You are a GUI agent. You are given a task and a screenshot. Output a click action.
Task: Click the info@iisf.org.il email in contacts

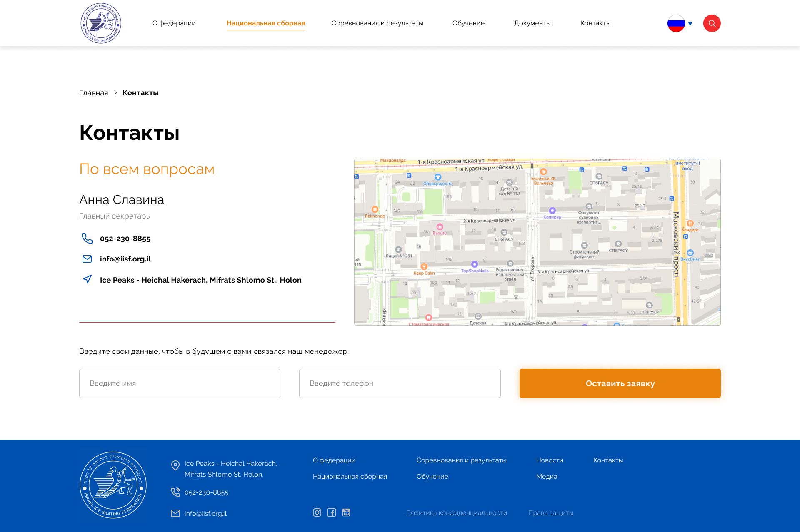[x=125, y=259]
